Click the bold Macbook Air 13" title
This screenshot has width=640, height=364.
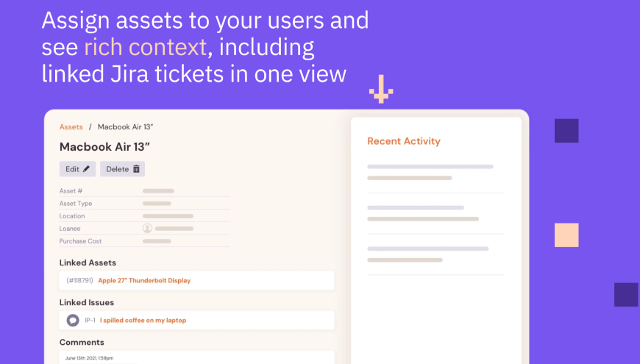(x=105, y=147)
